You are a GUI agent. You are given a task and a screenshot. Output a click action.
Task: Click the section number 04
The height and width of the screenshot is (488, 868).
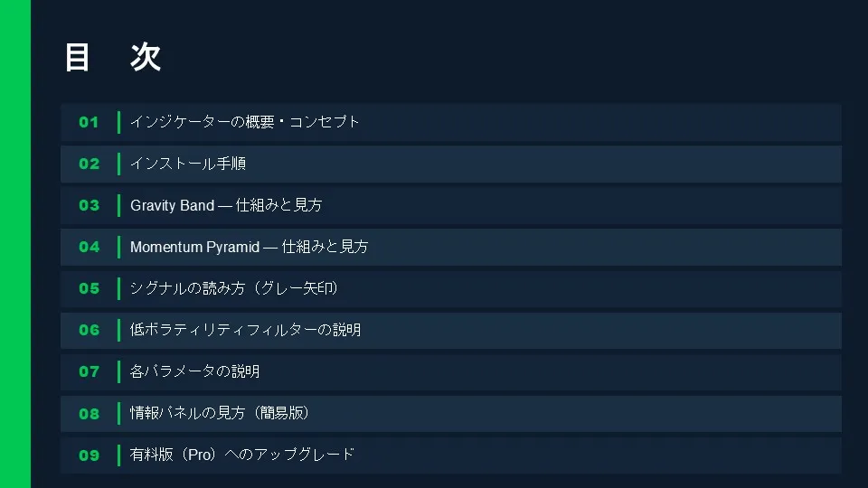coord(89,247)
